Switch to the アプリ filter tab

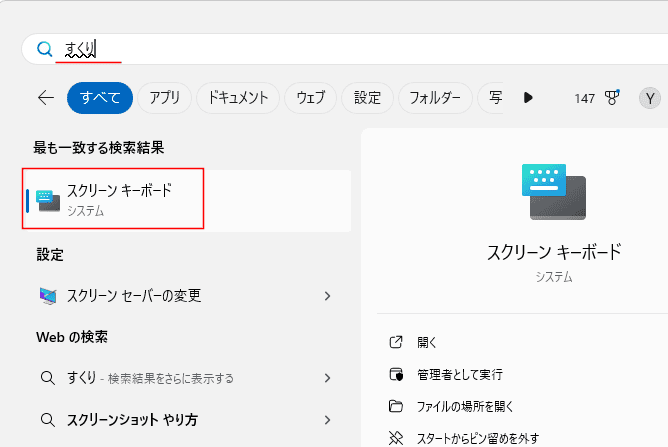pyautogui.click(x=164, y=98)
